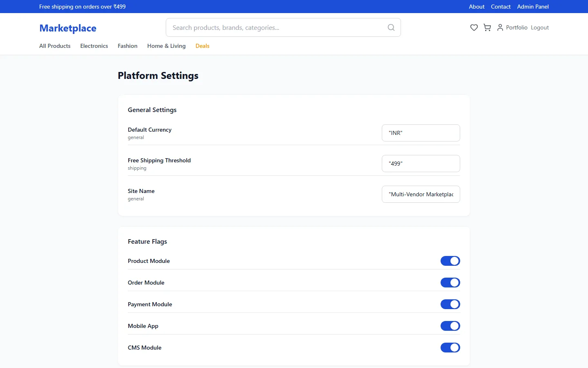Open the Contact link

click(501, 7)
